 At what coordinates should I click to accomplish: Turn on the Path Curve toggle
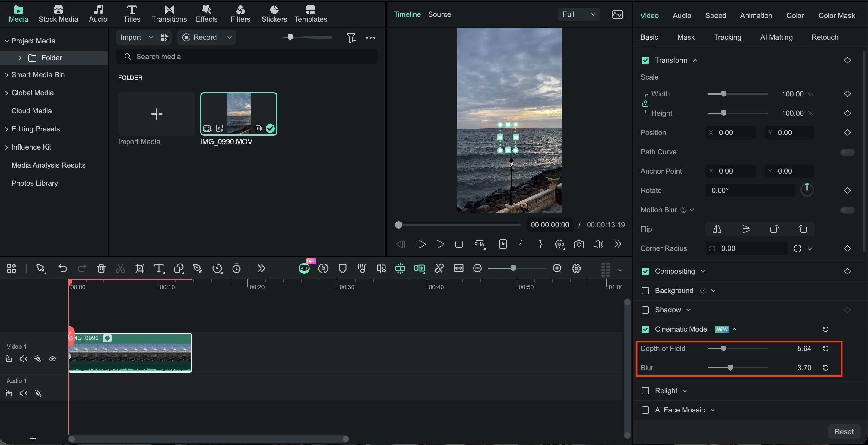[847, 152]
